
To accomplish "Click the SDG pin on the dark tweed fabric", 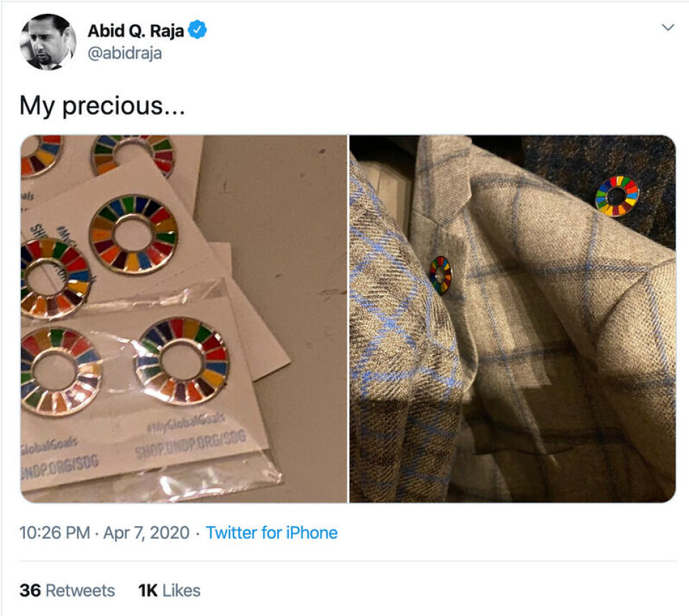I will [x=617, y=196].
